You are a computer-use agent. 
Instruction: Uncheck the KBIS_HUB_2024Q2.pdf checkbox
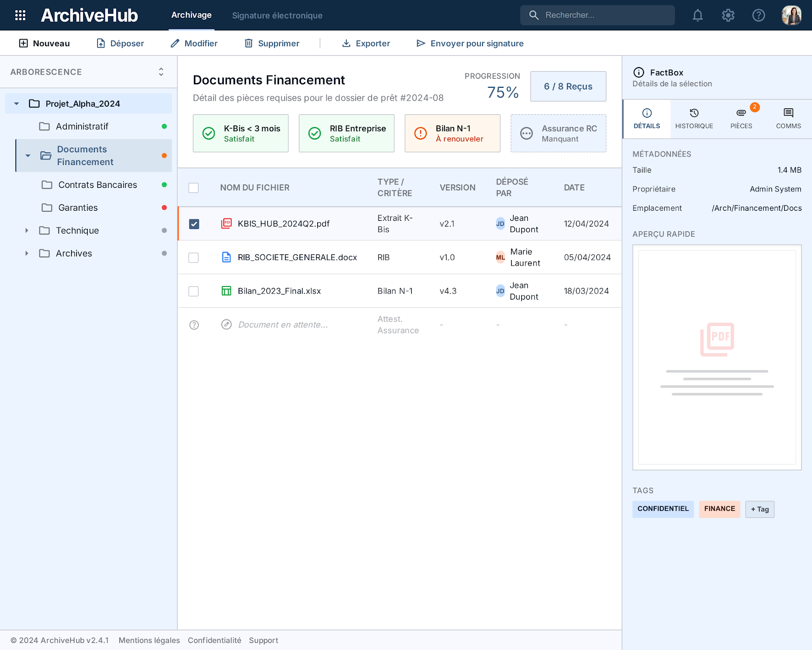(x=194, y=224)
